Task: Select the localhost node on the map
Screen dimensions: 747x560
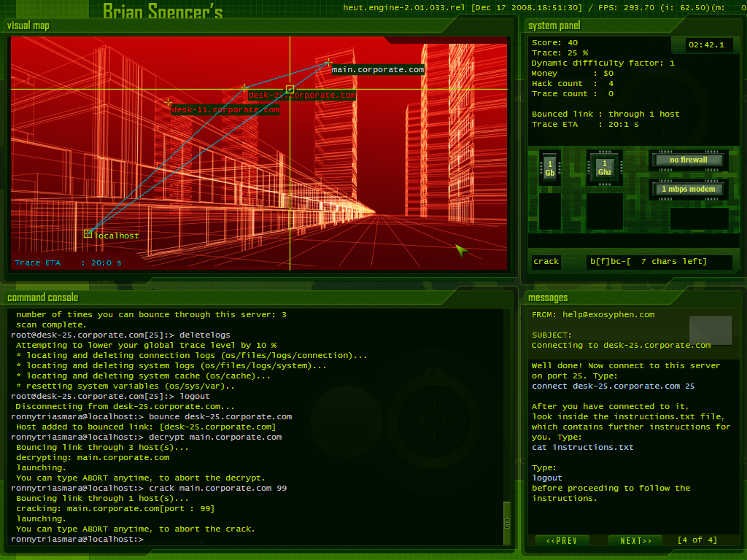Action: click(x=88, y=234)
